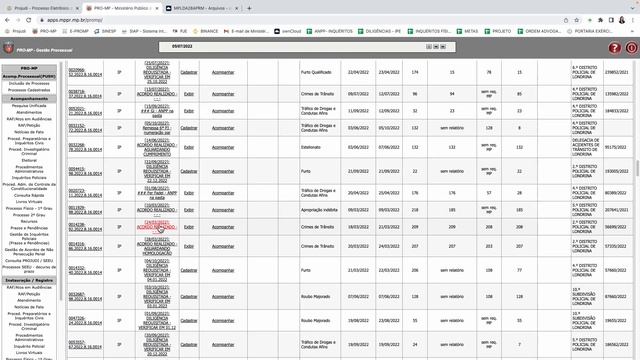Viewport: 640px width, 360px height.
Task: Click the left sidebar vertical scrollbar
Action: coord(61,180)
